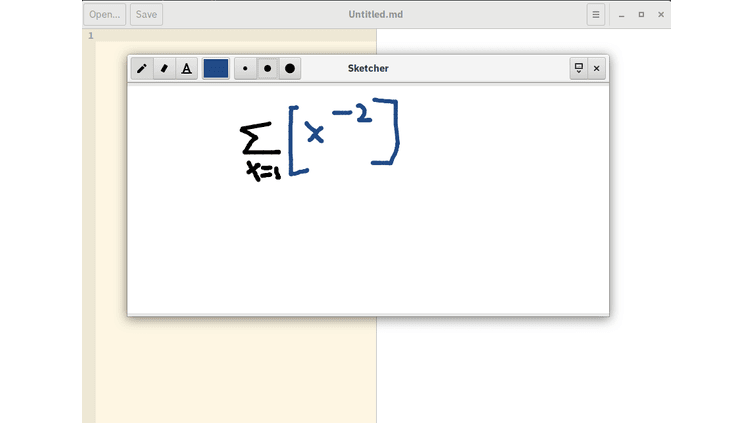Select the eraser tool
This screenshot has width=752, height=423.
click(x=164, y=69)
